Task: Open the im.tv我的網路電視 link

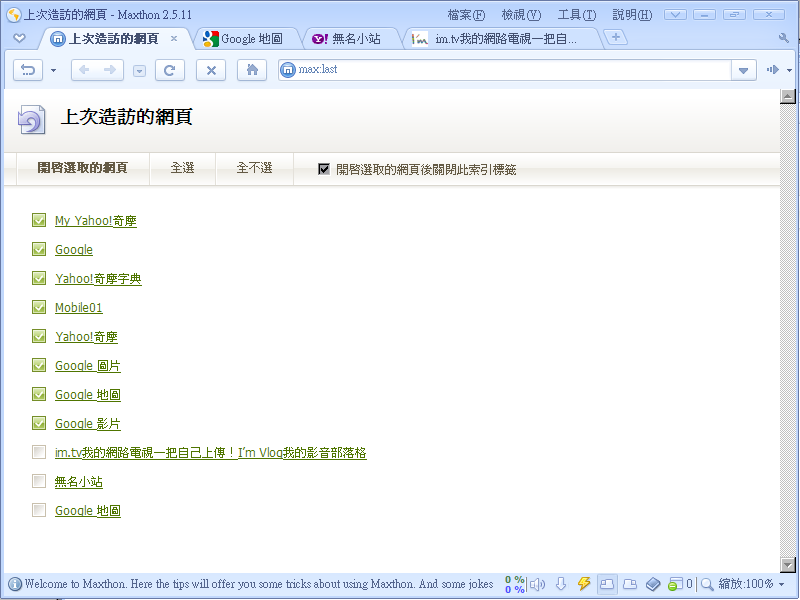Action: pos(211,453)
